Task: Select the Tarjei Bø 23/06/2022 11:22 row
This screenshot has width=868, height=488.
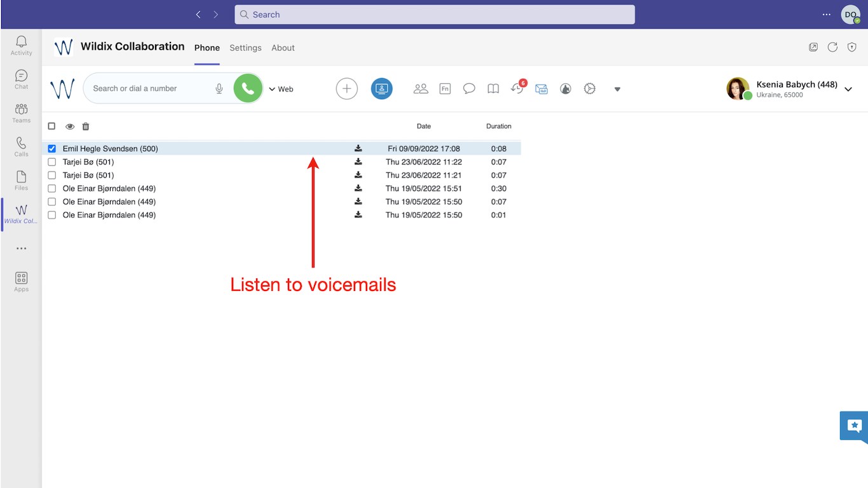Action: pos(281,162)
